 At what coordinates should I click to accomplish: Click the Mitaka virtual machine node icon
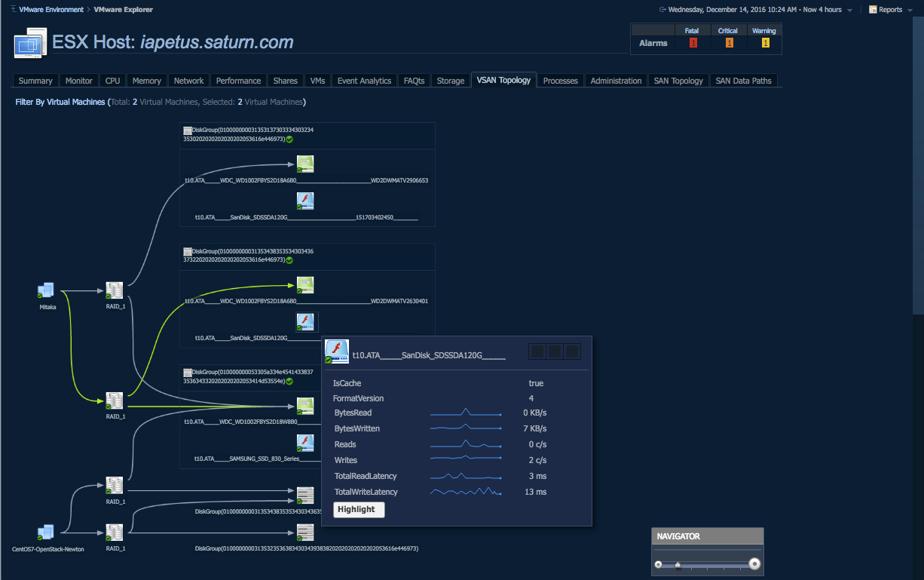(x=46, y=290)
